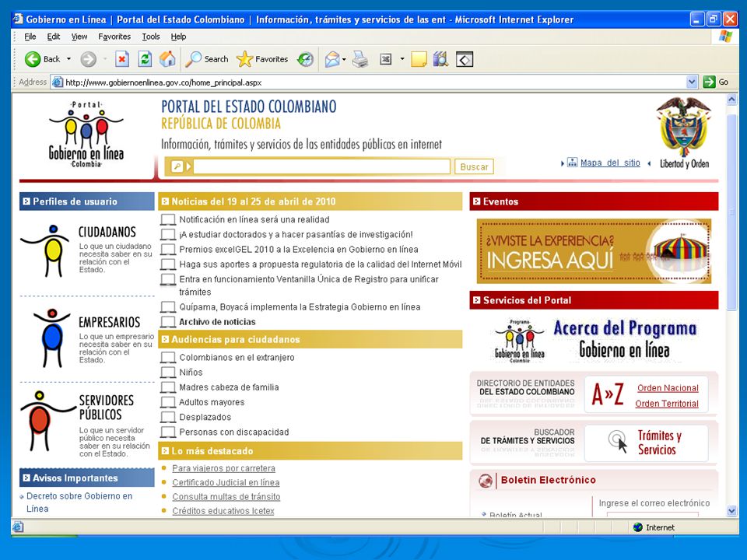The width and height of the screenshot is (747, 560).
Task: Click the vertical scrollbar thumb
Action: (731, 212)
